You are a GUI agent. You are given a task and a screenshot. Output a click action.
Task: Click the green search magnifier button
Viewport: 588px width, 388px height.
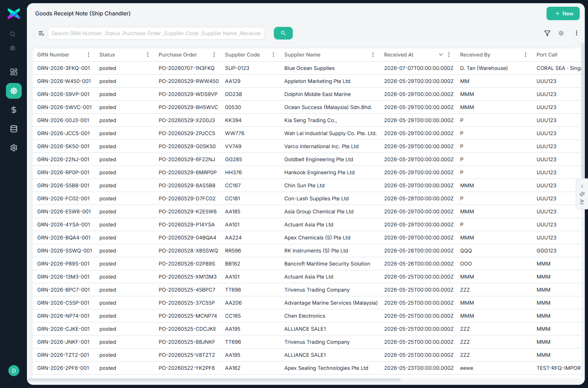pyautogui.click(x=283, y=33)
